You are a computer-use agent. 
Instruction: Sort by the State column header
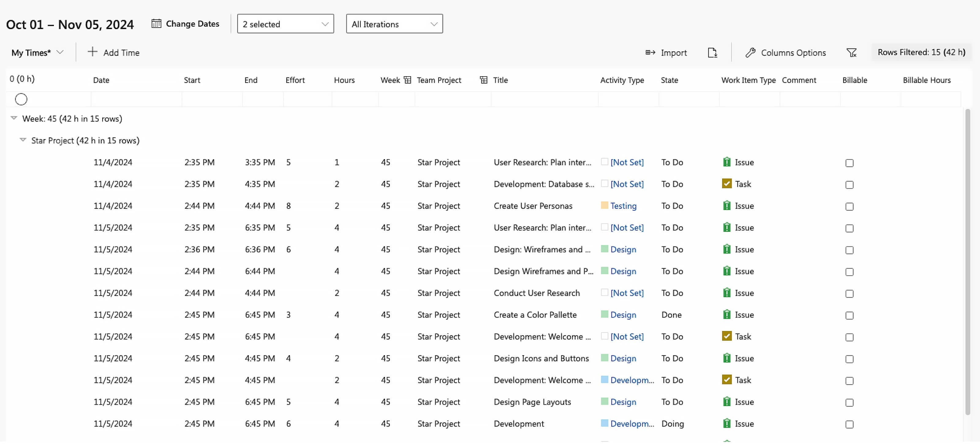[x=669, y=80]
